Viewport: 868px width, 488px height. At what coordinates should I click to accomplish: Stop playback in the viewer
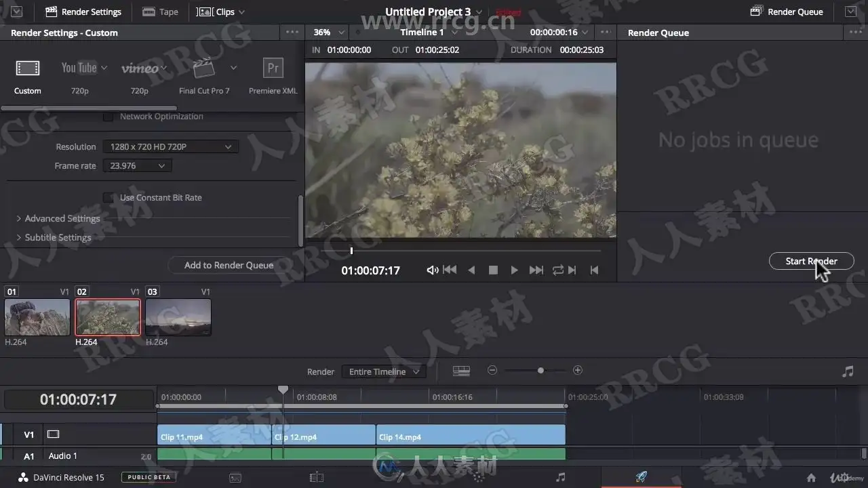point(493,270)
